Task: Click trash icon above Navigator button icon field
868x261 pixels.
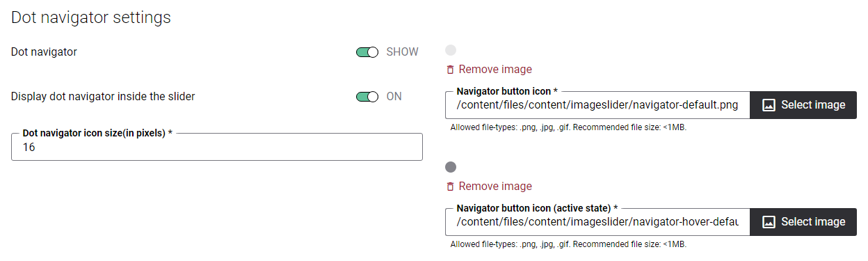Action: point(450,70)
